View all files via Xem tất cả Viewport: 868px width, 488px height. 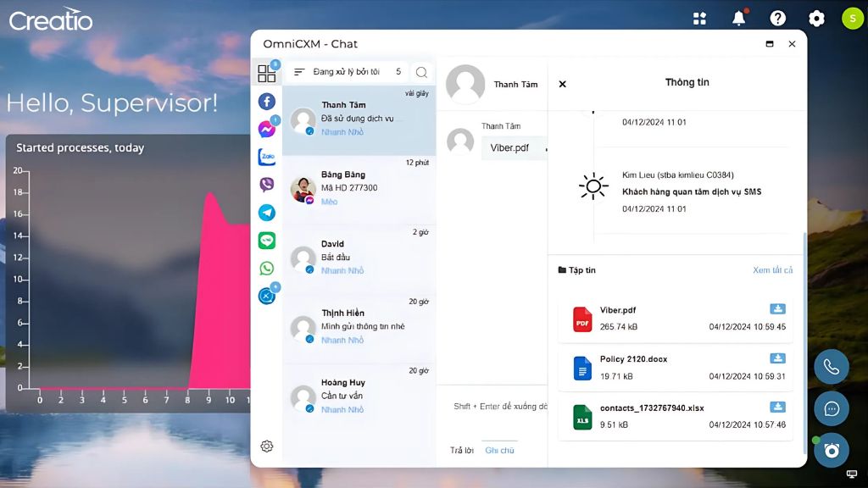773,270
